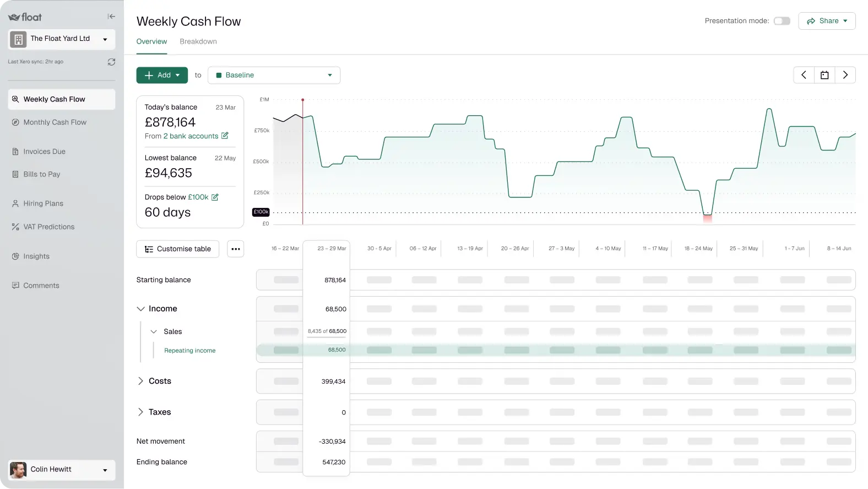Click Today's balance £878,164 figure
The width and height of the screenshot is (868, 489).
pyautogui.click(x=170, y=122)
